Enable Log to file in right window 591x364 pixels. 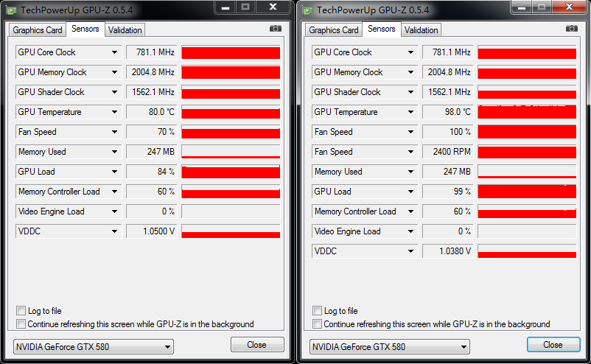(x=318, y=310)
